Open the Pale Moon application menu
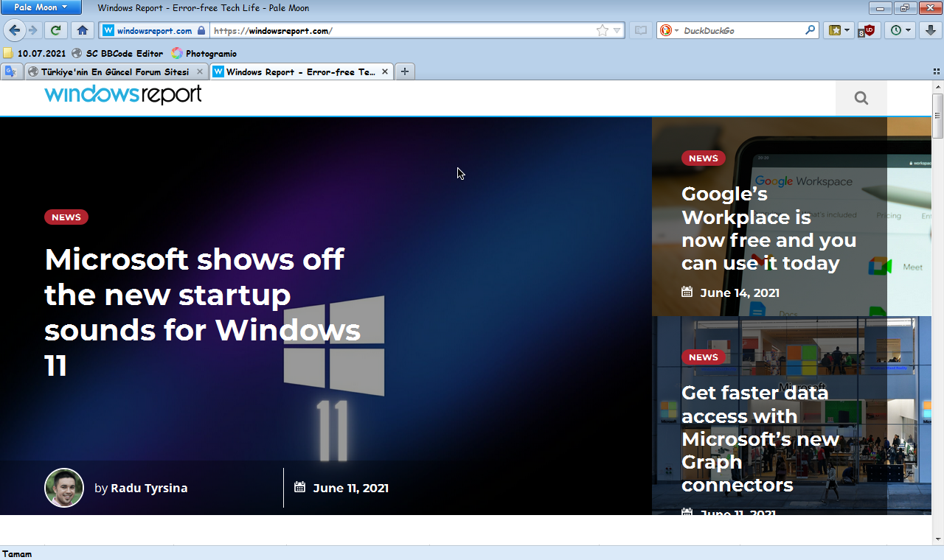This screenshot has height=560, width=944. point(41,7)
